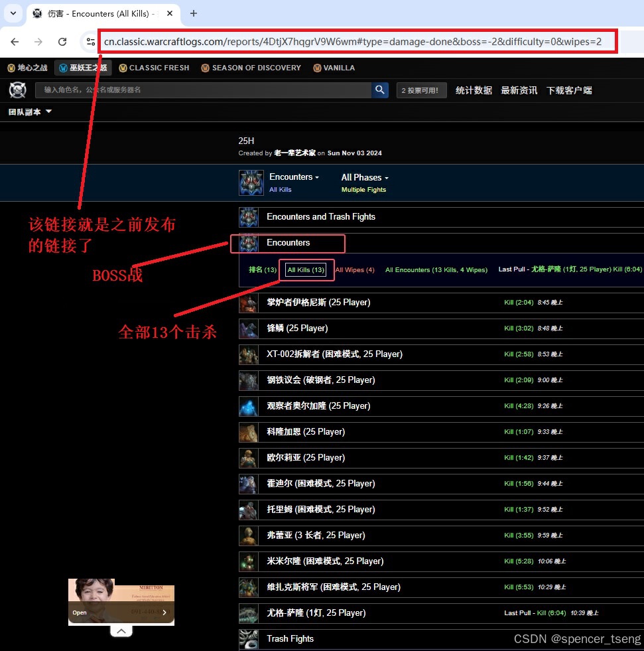
Task: Open site settings icon beside address bar
Action: 90,42
